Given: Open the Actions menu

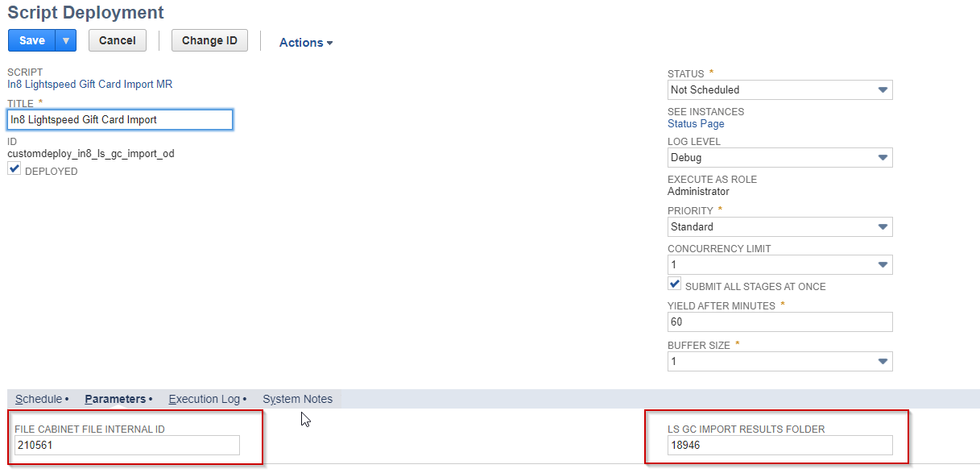Looking at the screenshot, I should (305, 43).
